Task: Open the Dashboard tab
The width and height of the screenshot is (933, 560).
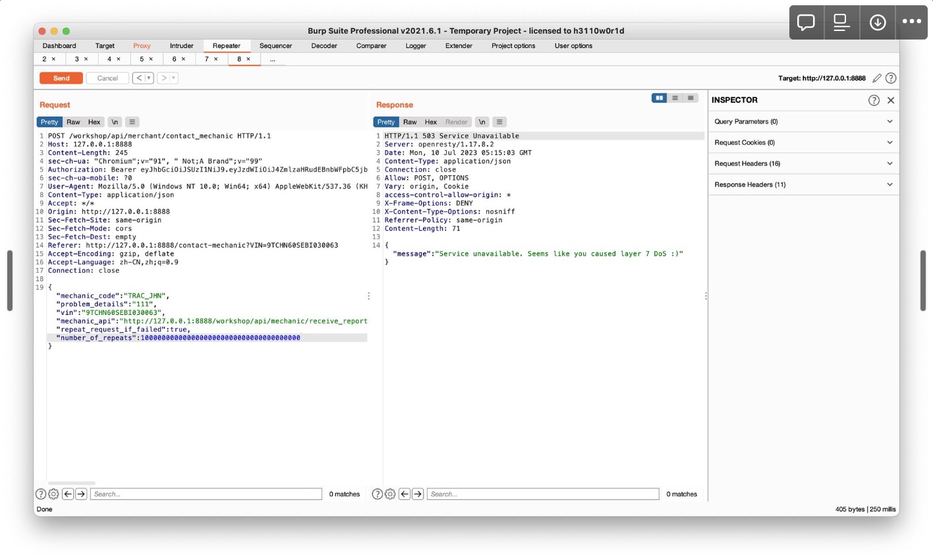Action: point(59,46)
